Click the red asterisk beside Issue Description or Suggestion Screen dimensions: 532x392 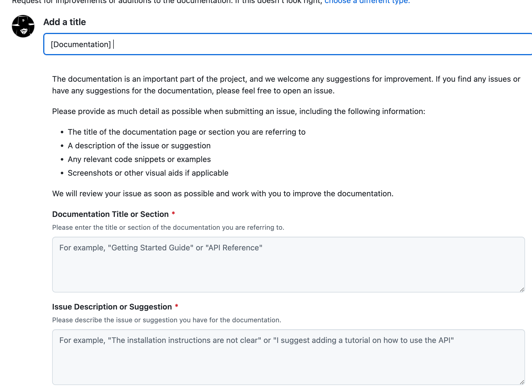(x=176, y=306)
